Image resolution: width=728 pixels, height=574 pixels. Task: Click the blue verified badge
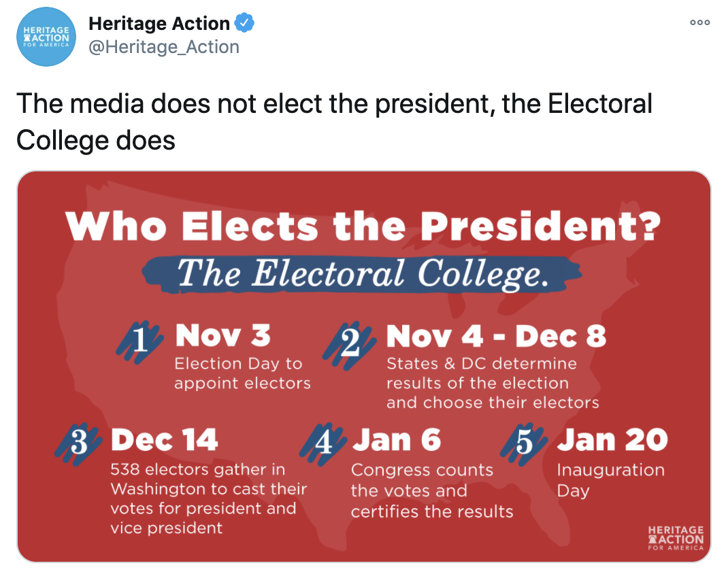coord(244,22)
